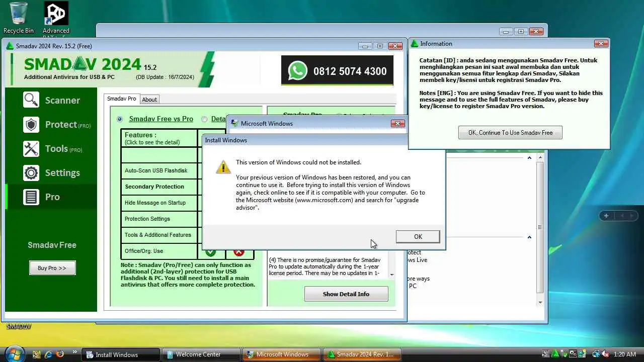Click the Welcome Center vertical scrollbar thumb
The image size is (644, 362).
click(540, 227)
